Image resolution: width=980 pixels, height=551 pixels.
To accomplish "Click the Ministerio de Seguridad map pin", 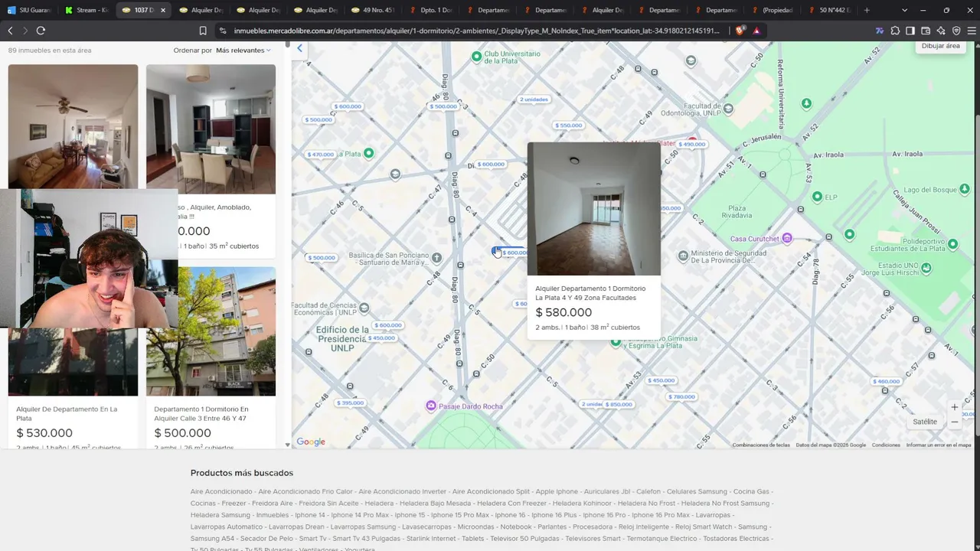I will coord(684,256).
